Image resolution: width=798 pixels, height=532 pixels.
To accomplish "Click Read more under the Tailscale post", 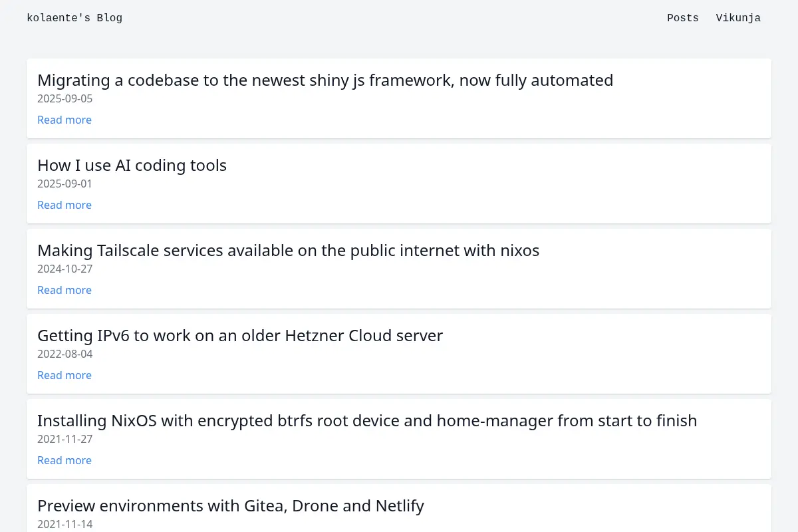I will [65, 290].
